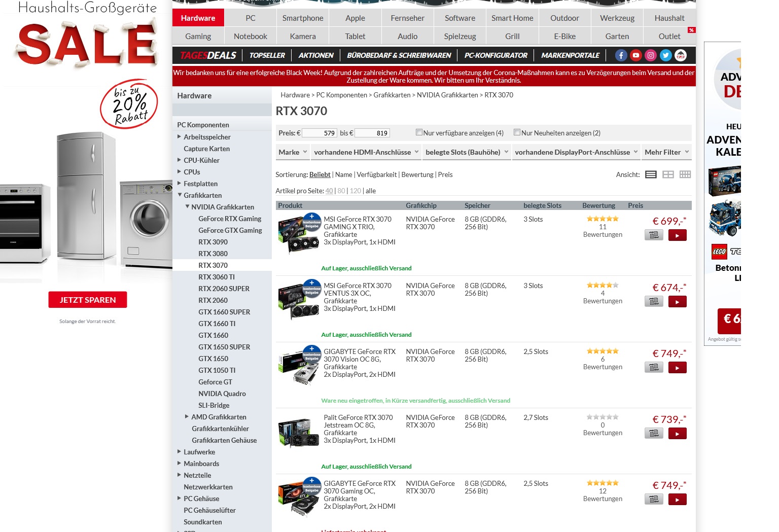Open the Outlet navigation tab
Viewport: 779px width, 532px height.
coord(669,36)
